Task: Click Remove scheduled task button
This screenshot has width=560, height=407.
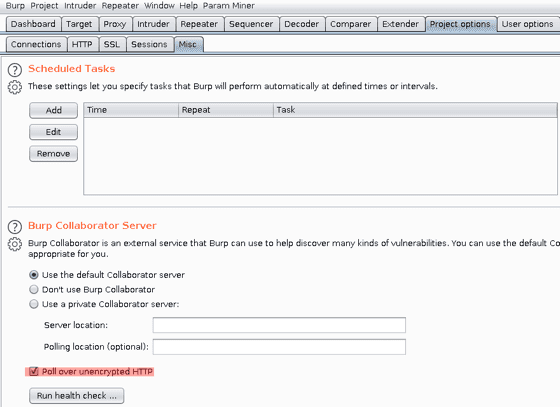Action: pyautogui.click(x=54, y=154)
